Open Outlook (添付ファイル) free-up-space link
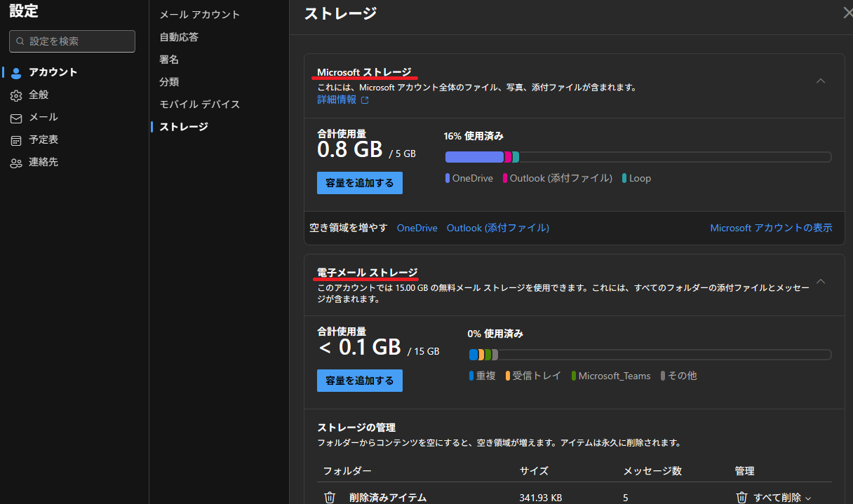This screenshot has height=504, width=853. [498, 228]
